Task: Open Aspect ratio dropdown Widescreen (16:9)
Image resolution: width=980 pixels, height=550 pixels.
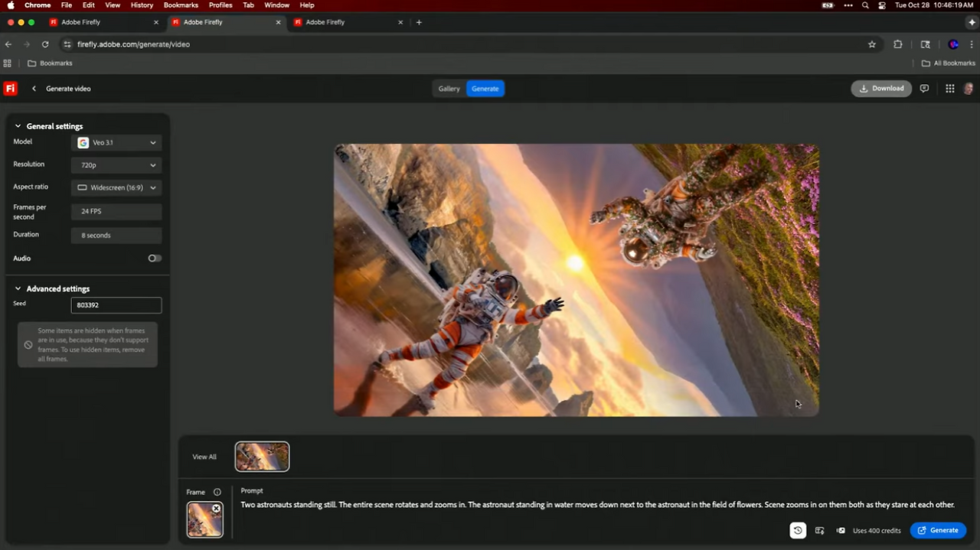Action: 116,187
